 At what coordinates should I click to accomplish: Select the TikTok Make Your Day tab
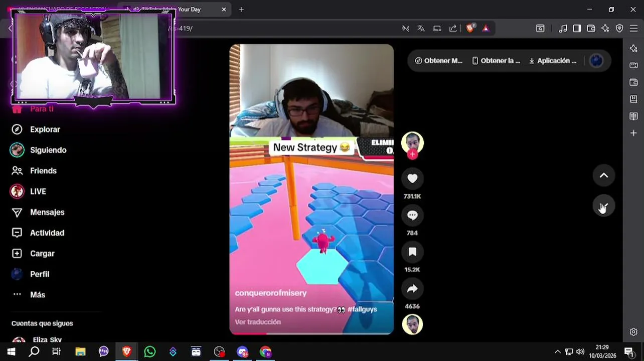[175, 10]
